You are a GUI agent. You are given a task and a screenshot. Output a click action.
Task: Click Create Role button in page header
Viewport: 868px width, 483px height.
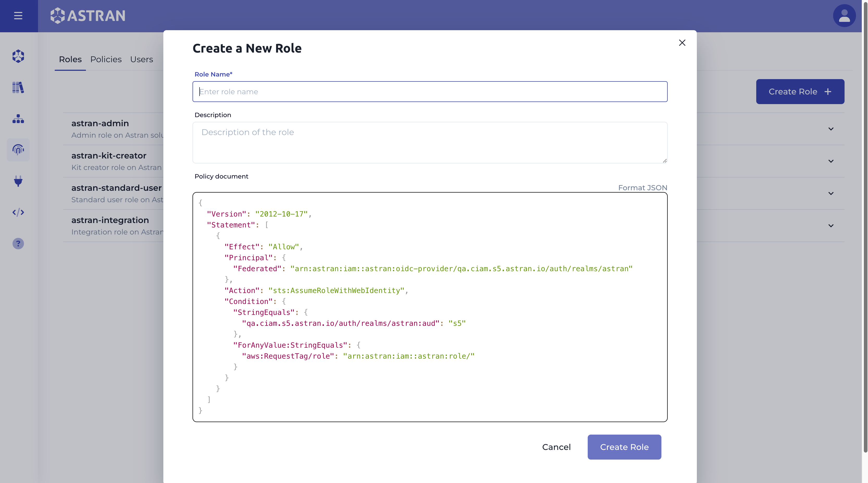800,92
